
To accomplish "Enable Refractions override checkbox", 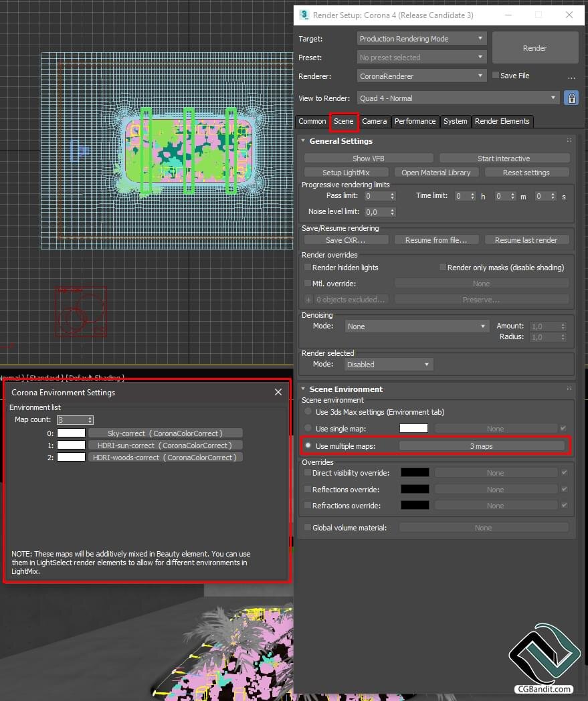I will pyautogui.click(x=307, y=505).
